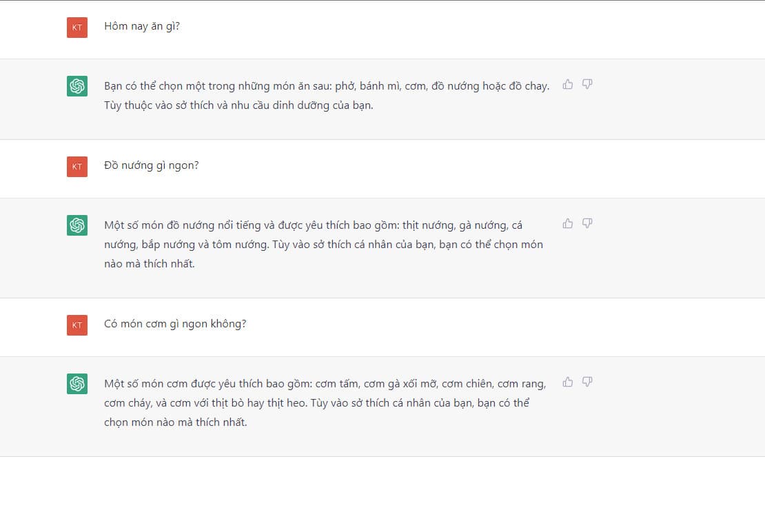
Task: Thumbs up the grilled dishes response
Action: [568, 223]
